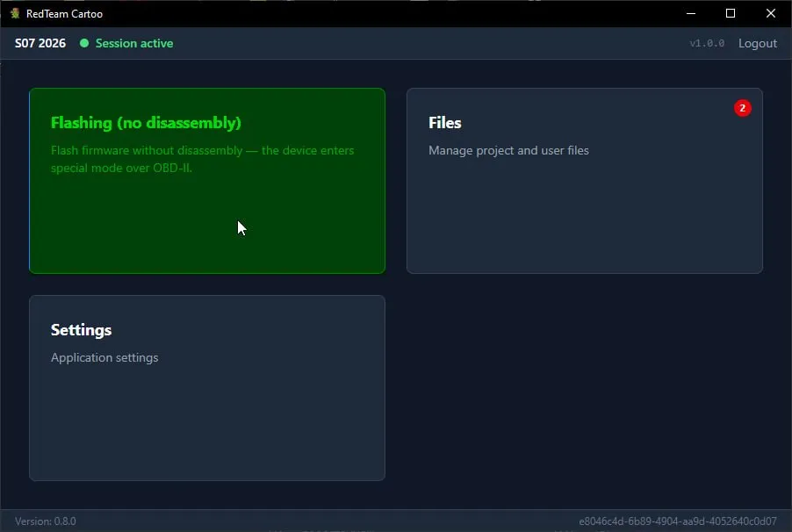
Task: Minimize the RedTeam Cartoo window
Action: [x=691, y=13]
